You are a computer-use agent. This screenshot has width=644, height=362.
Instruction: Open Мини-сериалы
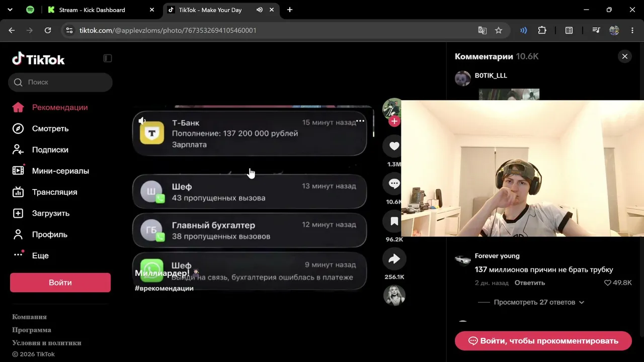[60, 170]
